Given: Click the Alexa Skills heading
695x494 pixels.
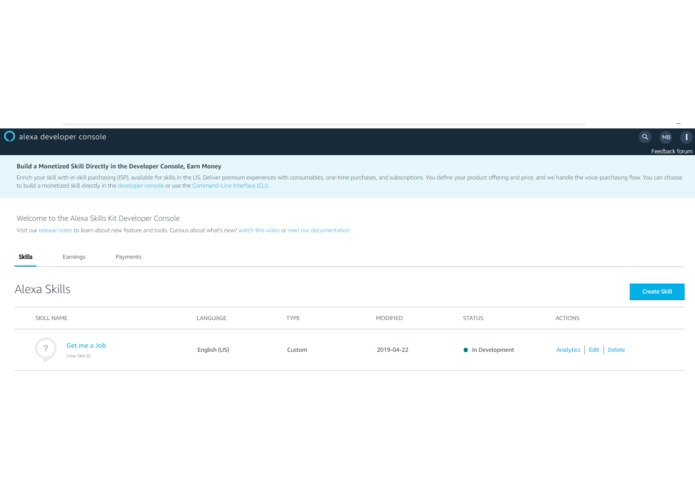Looking at the screenshot, I should point(43,289).
